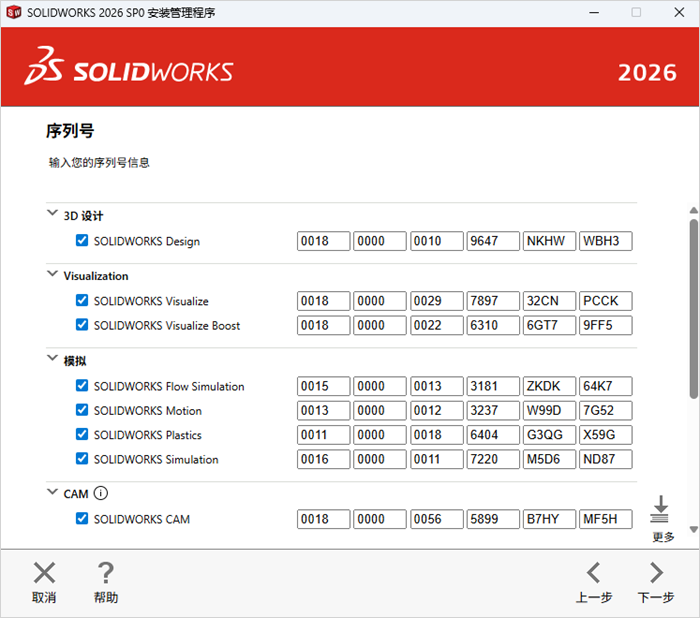Click CAM serial field containing B7HY
Viewport: 700px width, 618px height.
549,519
